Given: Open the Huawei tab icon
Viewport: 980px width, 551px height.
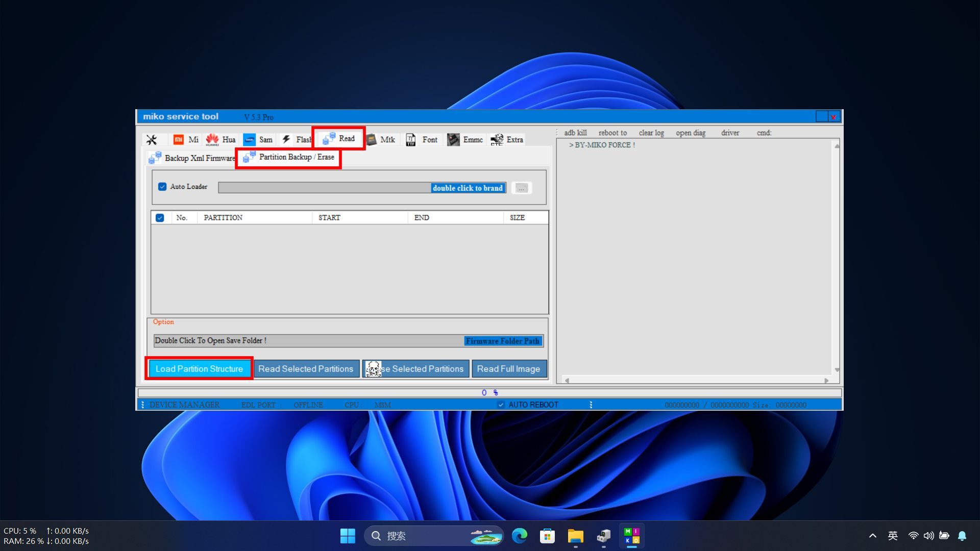Looking at the screenshot, I should 212,140.
